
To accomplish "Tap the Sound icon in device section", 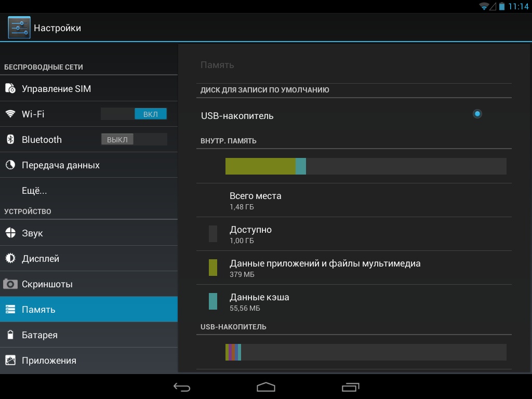I will [x=10, y=233].
